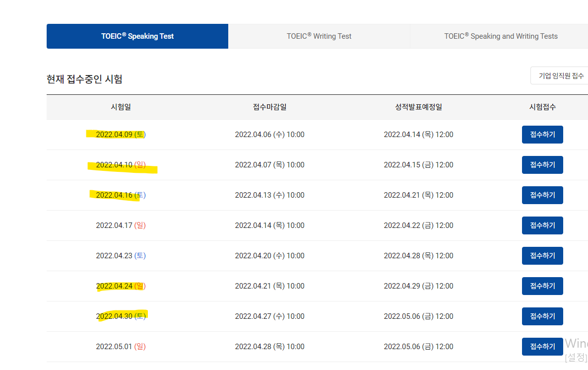The height and width of the screenshot is (370, 588).
Task: Click deadline 2022.04.28 (목) 10:00
Action: point(269,347)
